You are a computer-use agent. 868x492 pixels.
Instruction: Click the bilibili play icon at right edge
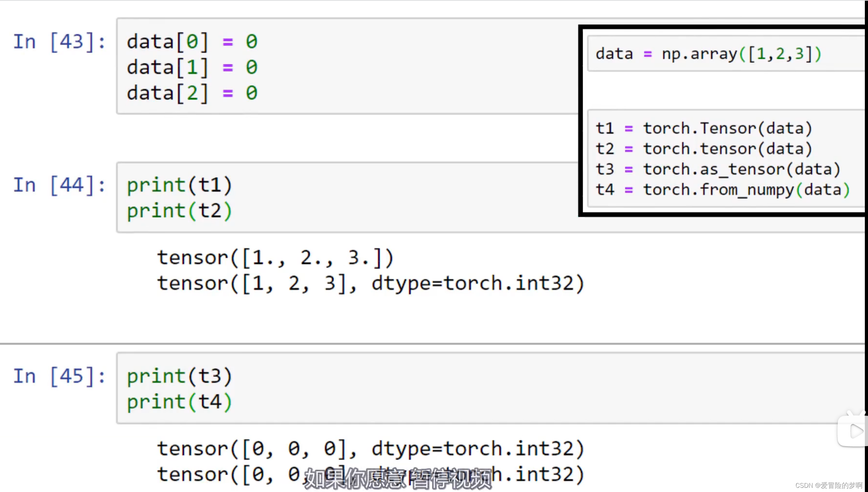click(x=852, y=430)
